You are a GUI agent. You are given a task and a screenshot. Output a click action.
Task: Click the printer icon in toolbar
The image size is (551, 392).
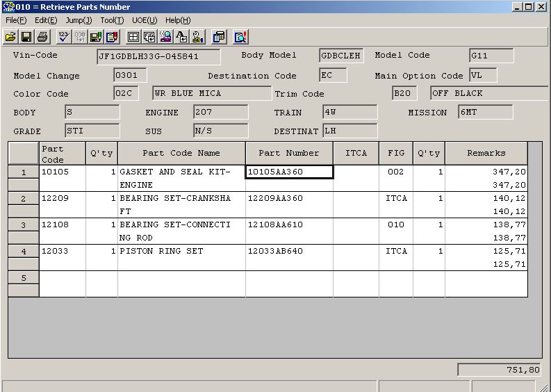pos(42,37)
